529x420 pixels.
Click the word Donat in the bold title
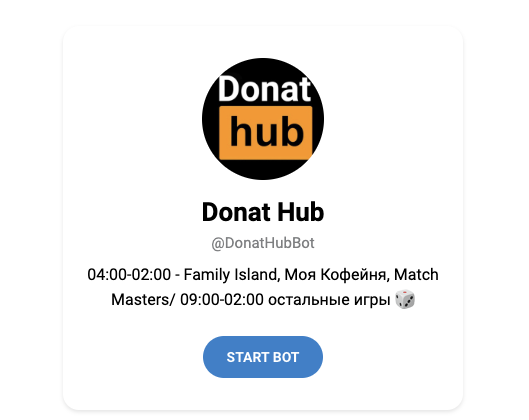click(x=237, y=212)
